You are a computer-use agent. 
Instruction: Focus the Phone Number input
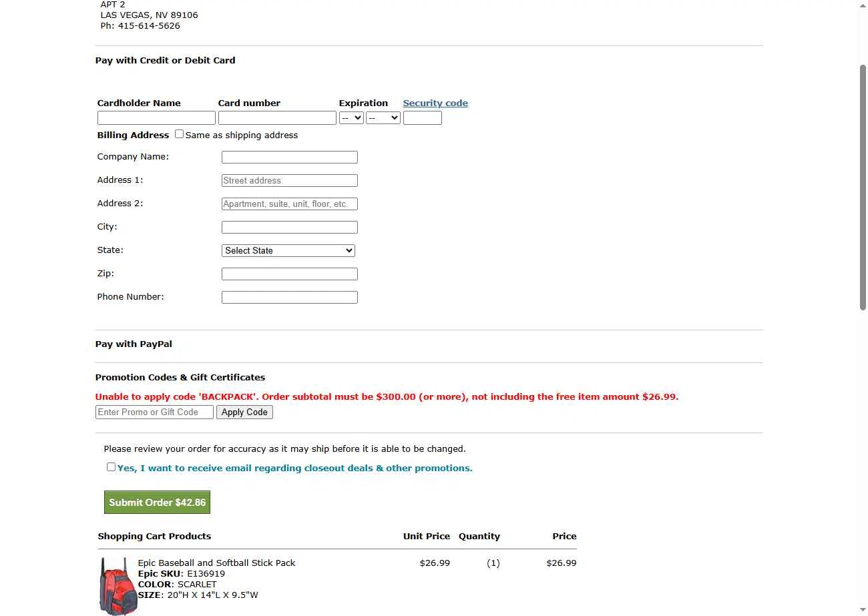(289, 298)
